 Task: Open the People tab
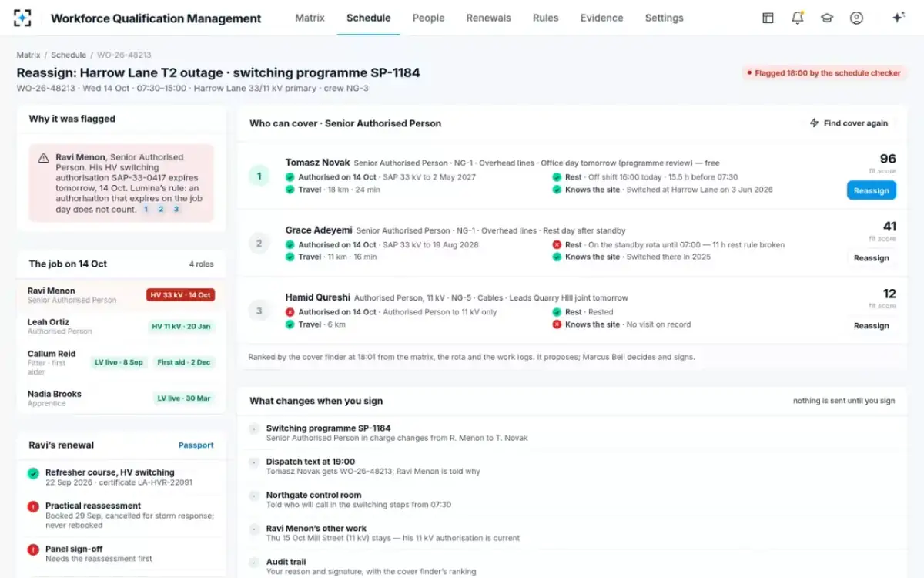coord(428,18)
